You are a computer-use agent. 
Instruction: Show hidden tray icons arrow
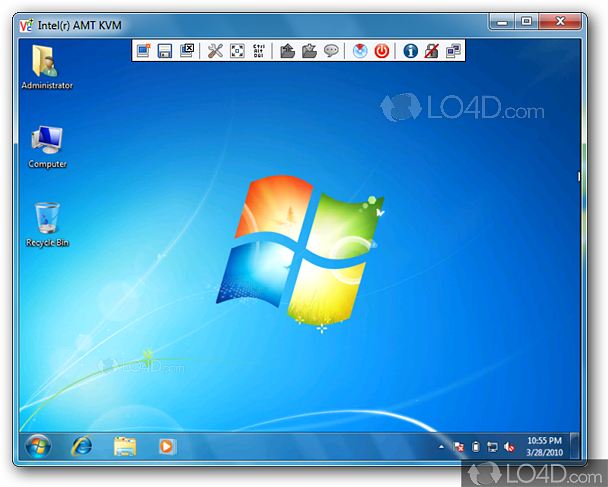click(x=441, y=447)
